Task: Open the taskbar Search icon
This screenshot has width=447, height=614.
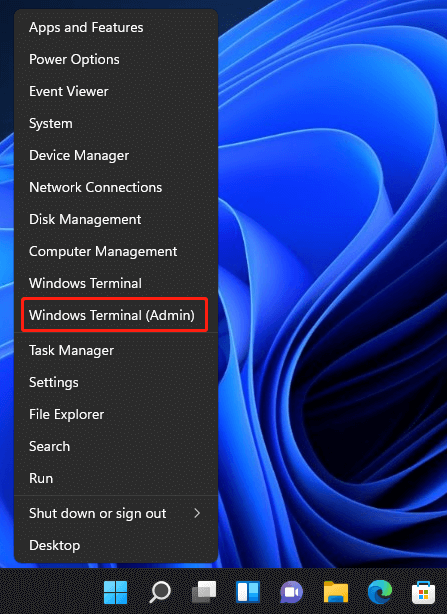Action: point(160,592)
